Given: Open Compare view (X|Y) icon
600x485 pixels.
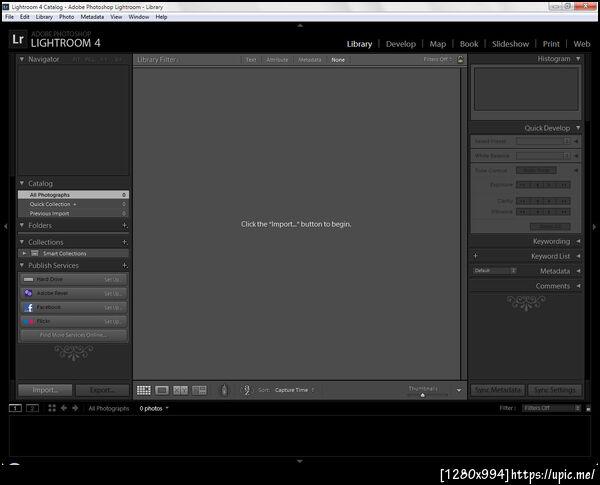Looking at the screenshot, I should (x=181, y=390).
